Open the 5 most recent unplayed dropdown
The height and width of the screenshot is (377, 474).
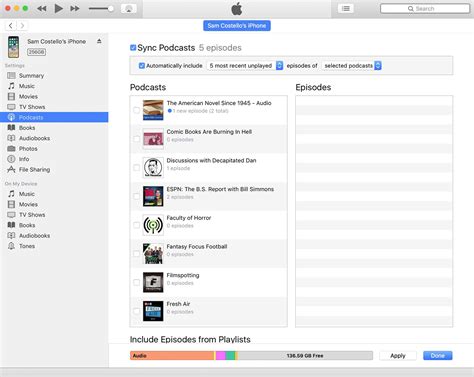click(x=245, y=66)
